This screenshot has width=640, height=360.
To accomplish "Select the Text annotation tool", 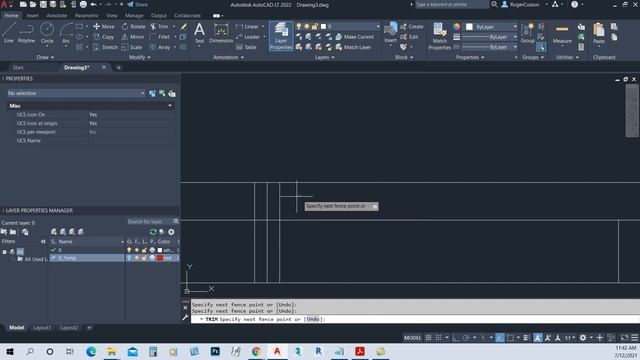I will (x=199, y=33).
